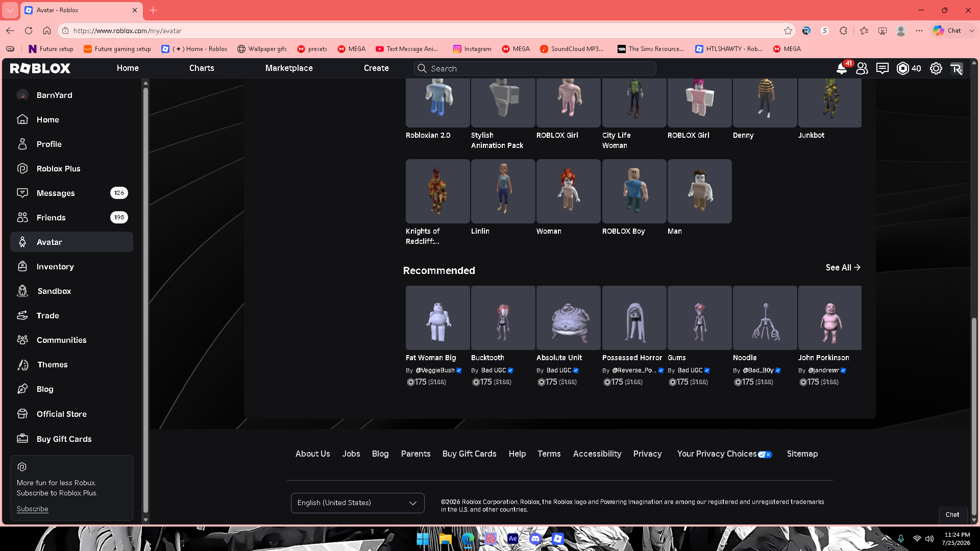Select the Junkbot character thumbnail
This screenshot has width=980, height=551.
click(x=830, y=103)
